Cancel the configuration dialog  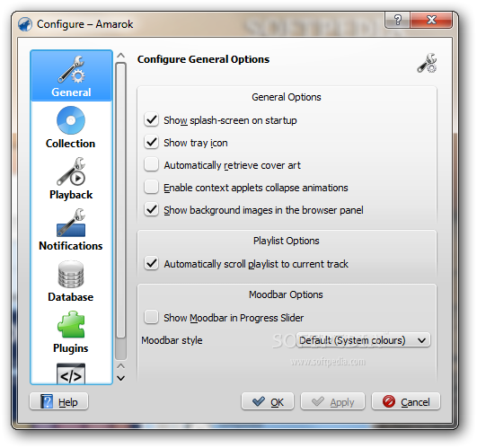(406, 402)
